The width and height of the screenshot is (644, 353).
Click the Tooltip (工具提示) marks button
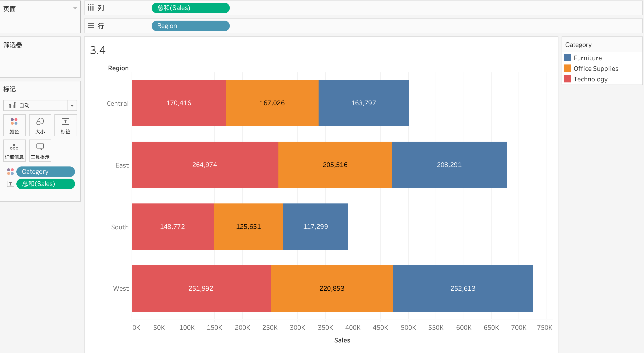point(40,151)
